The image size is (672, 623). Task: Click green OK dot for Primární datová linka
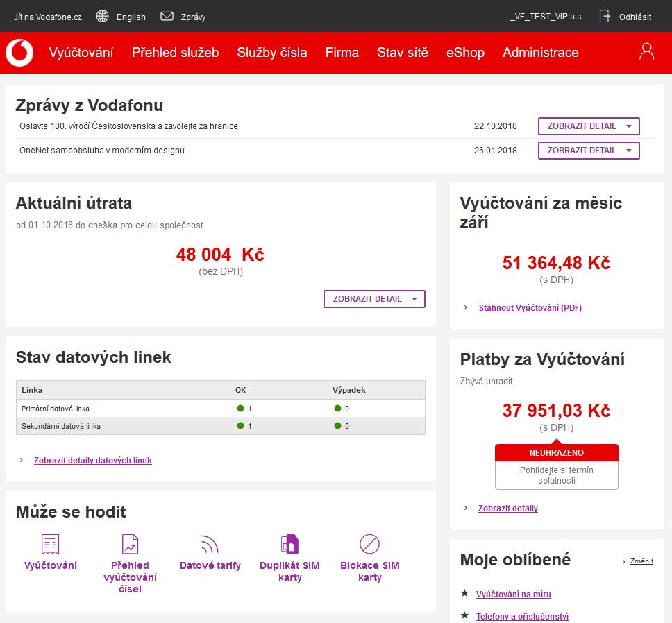pyautogui.click(x=240, y=409)
